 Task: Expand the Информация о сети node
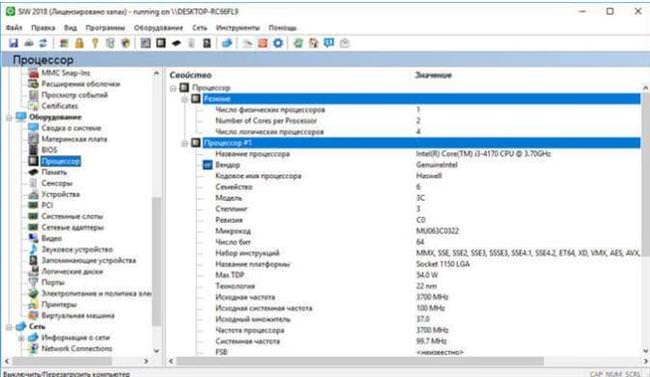[x=21, y=338]
